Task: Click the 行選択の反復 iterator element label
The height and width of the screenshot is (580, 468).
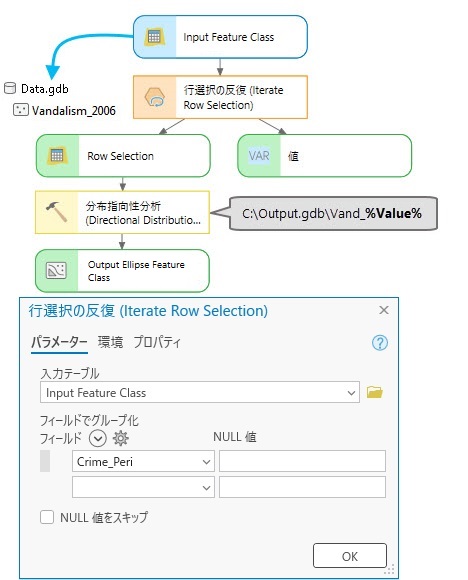Action: (x=233, y=97)
